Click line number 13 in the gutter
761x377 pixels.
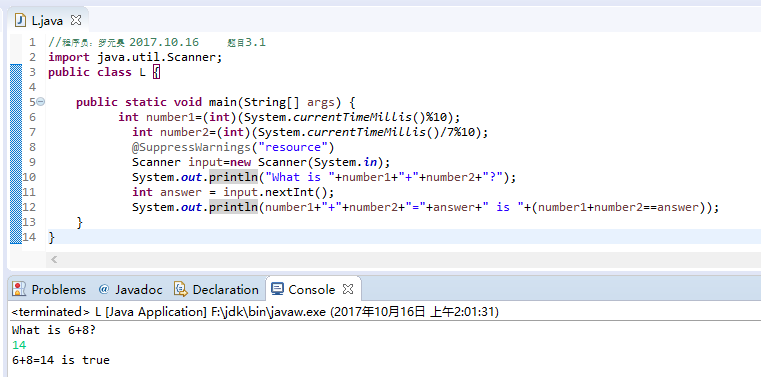click(x=29, y=222)
